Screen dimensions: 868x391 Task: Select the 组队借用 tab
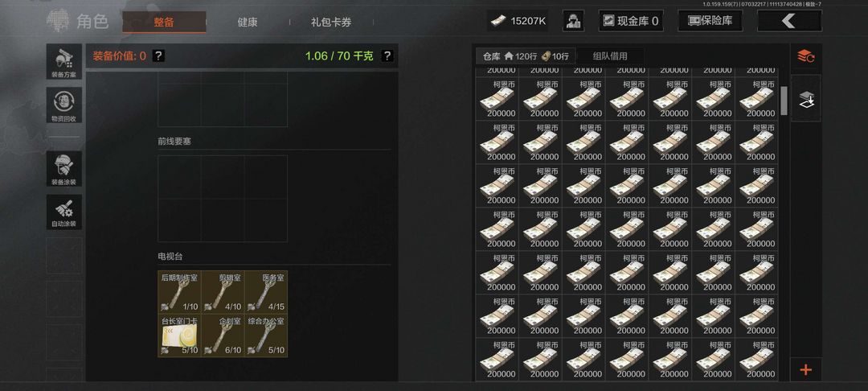(610, 56)
